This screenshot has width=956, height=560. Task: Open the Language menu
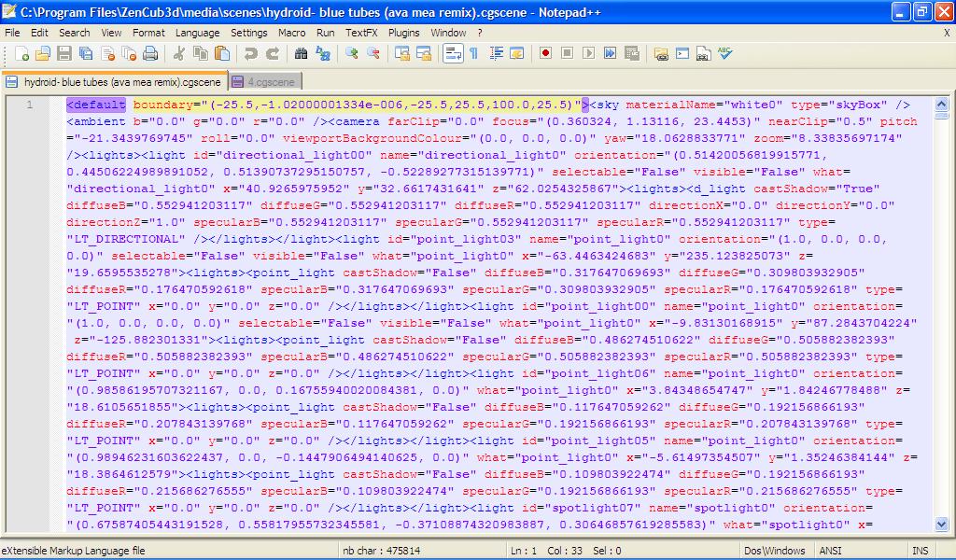[x=197, y=33]
